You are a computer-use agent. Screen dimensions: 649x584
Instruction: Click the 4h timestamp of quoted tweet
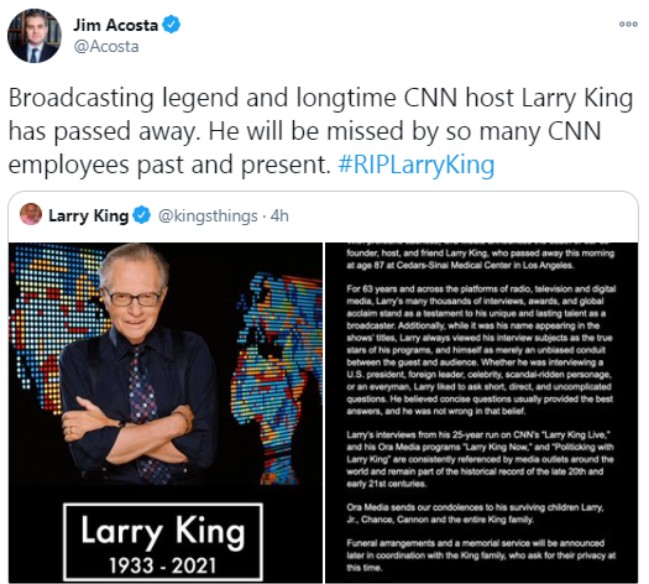pyautogui.click(x=279, y=216)
